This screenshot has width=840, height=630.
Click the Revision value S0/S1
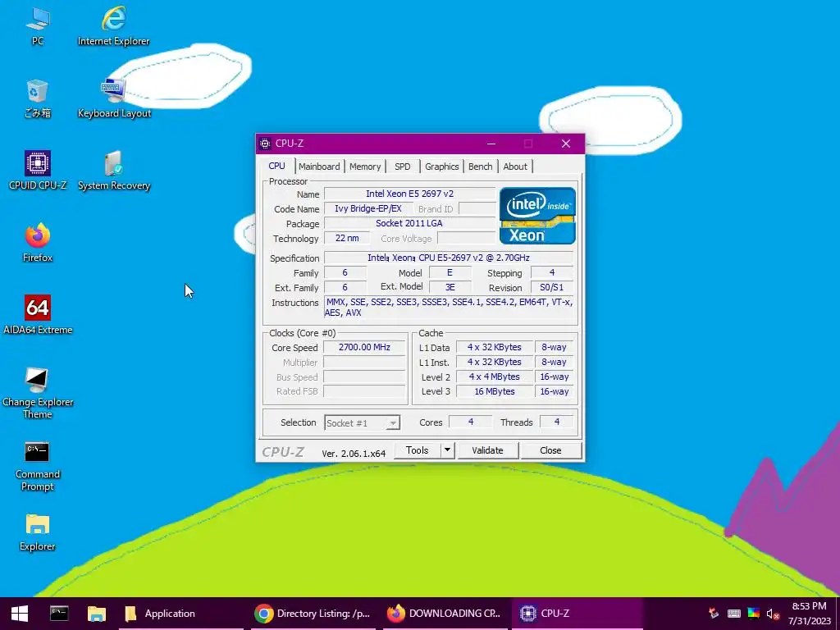click(552, 288)
